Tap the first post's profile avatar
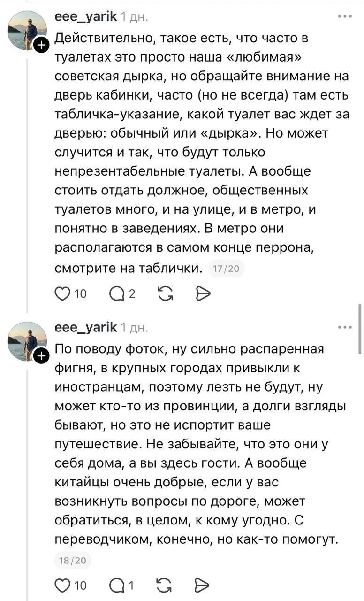The height and width of the screenshot is (601, 364). tap(27, 30)
